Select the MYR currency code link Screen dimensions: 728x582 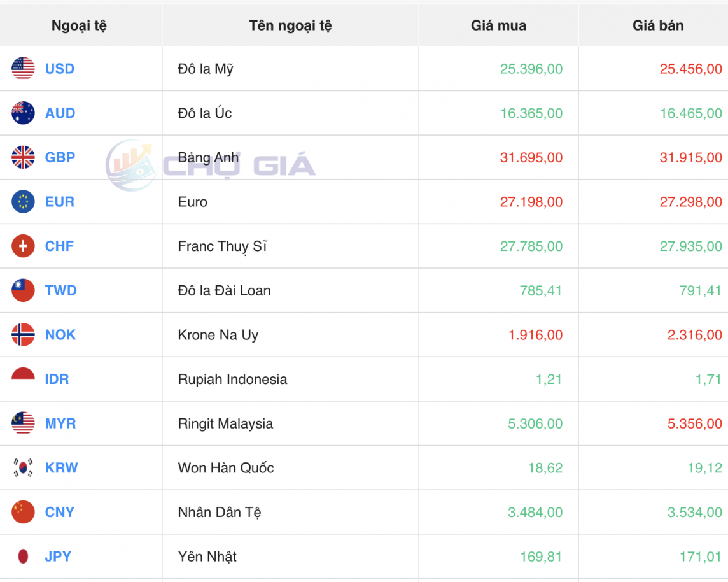click(60, 423)
